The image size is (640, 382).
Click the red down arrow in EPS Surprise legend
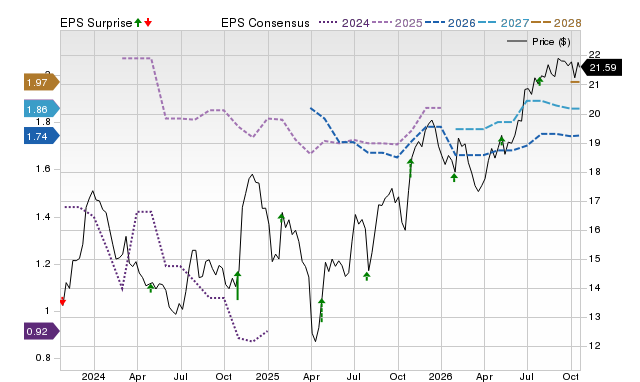148,22
